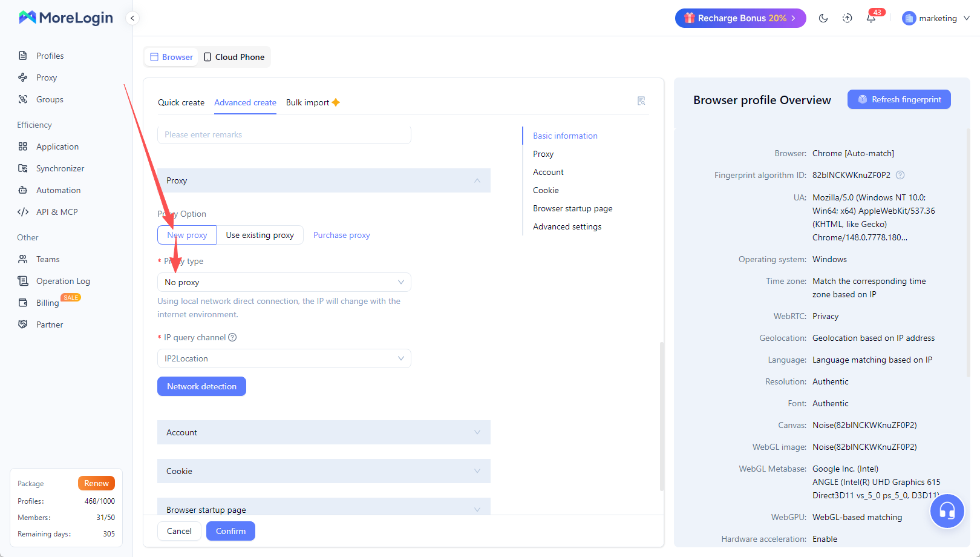Open the Groups icon in sidebar
Image resolution: width=980 pixels, height=557 pixels.
coord(23,99)
